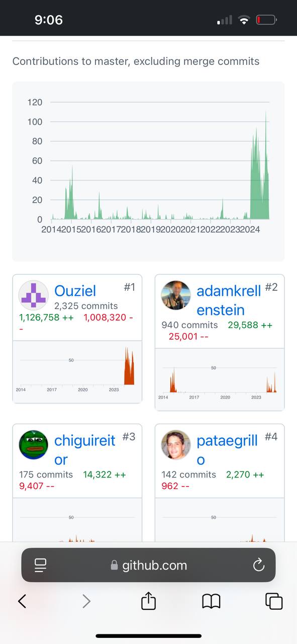View adamkrellenstein's 940 commits
The image size is (297, 644).
pos(189,325)
